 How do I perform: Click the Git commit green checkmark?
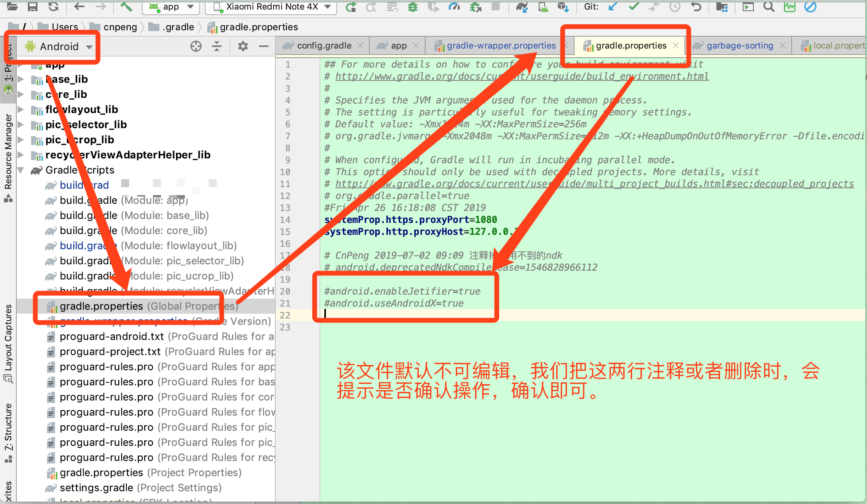[x=634, y=6]
